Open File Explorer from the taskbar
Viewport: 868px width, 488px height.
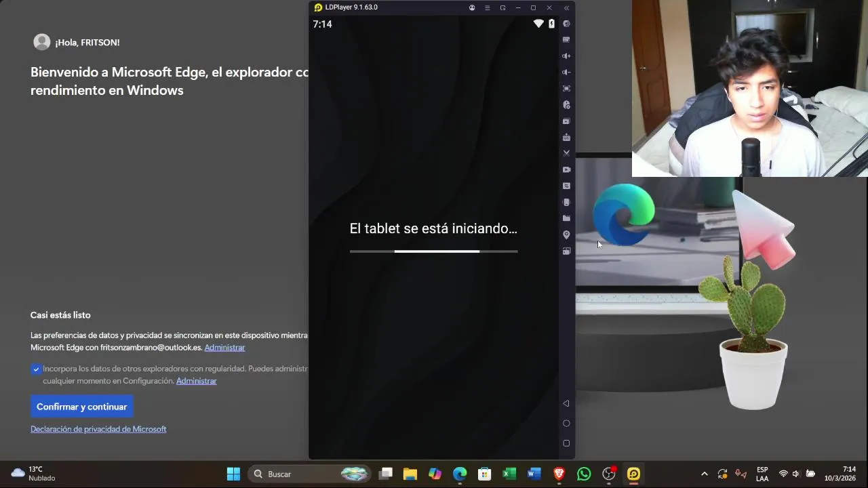[410, 474]
